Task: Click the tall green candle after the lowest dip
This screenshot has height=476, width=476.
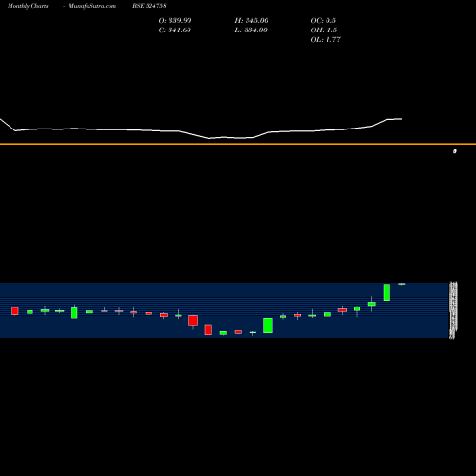Action: point(268,326)
